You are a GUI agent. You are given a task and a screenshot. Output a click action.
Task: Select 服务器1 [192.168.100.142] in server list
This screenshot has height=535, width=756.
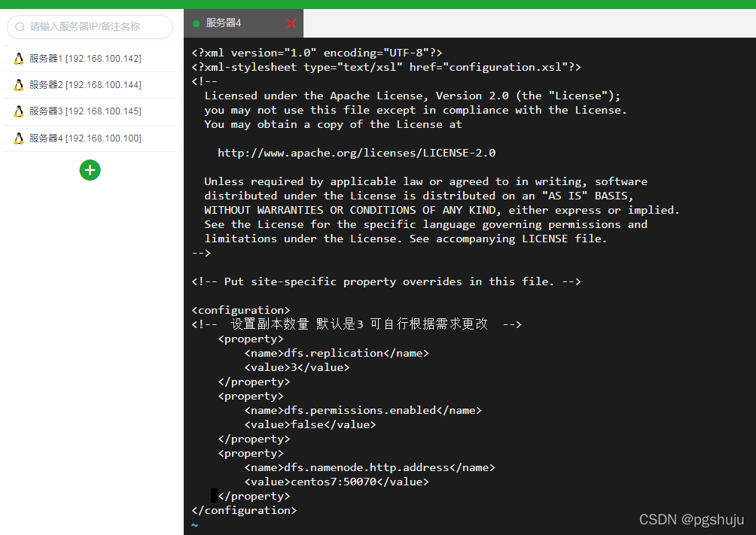click(90, 59)
